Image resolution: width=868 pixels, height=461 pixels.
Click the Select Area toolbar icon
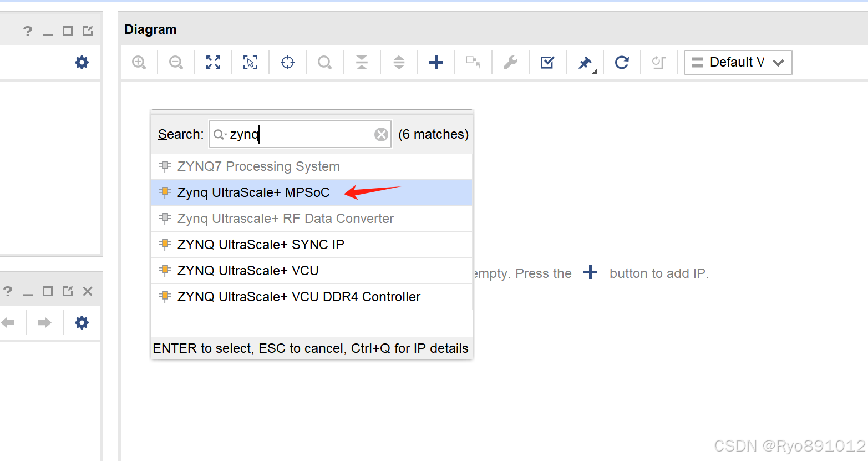250,62
